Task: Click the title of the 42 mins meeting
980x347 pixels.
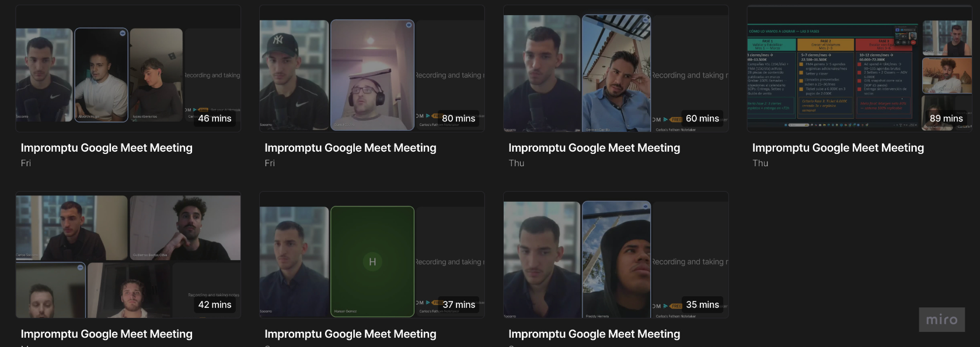Action: click(107, 334)
